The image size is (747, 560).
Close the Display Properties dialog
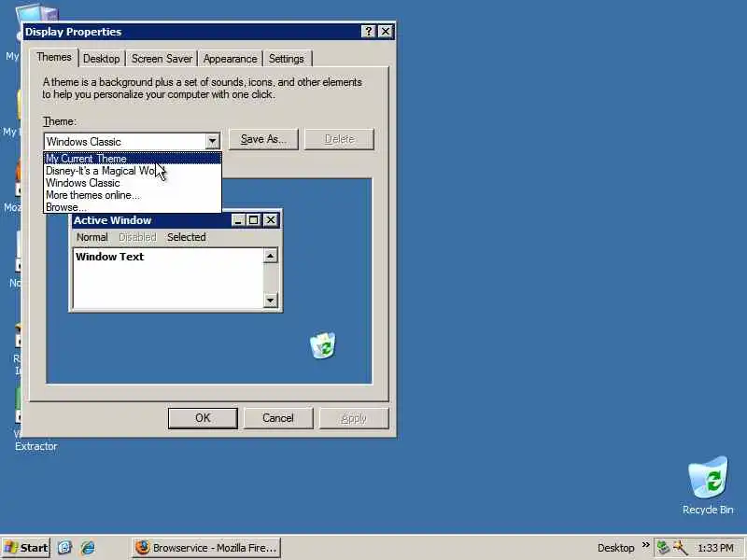(x=385, y=32)
